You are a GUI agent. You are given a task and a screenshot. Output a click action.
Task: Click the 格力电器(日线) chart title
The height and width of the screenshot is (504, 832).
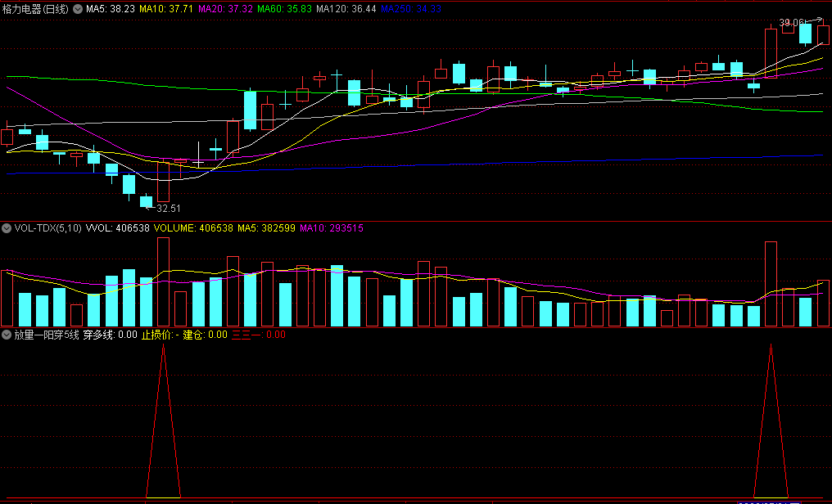[35, 9]
